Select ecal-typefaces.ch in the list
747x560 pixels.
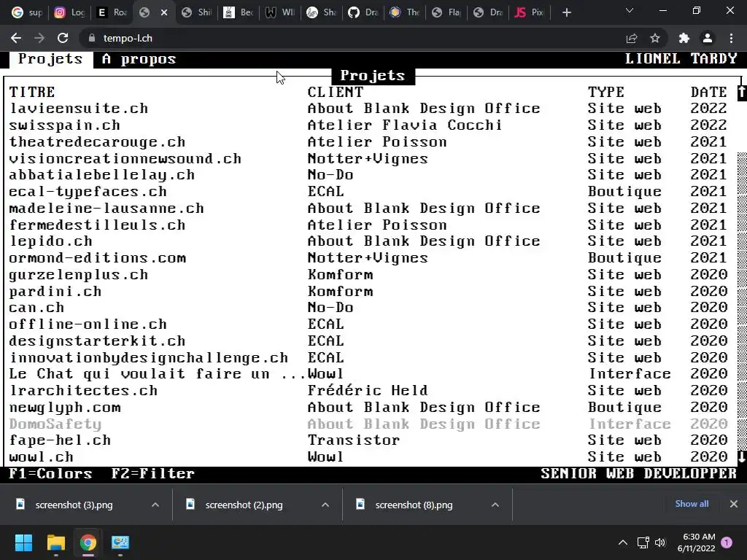(x=368, y=192)
